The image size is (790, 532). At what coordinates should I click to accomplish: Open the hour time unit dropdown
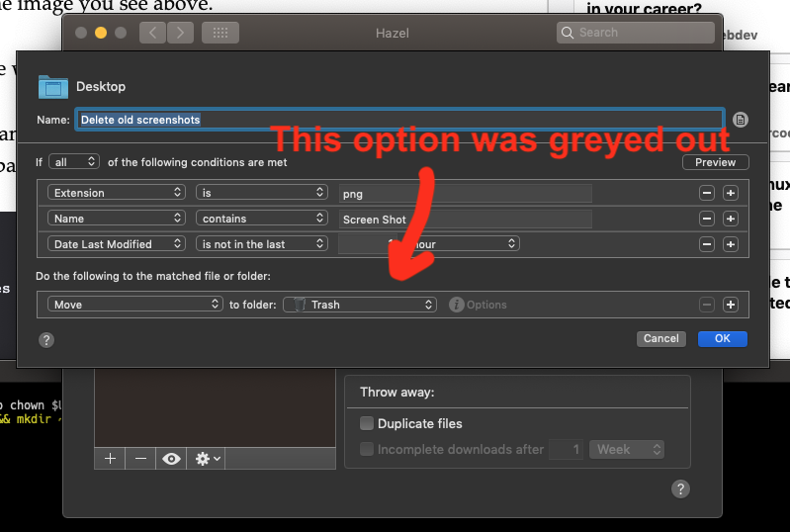[462, 244]
